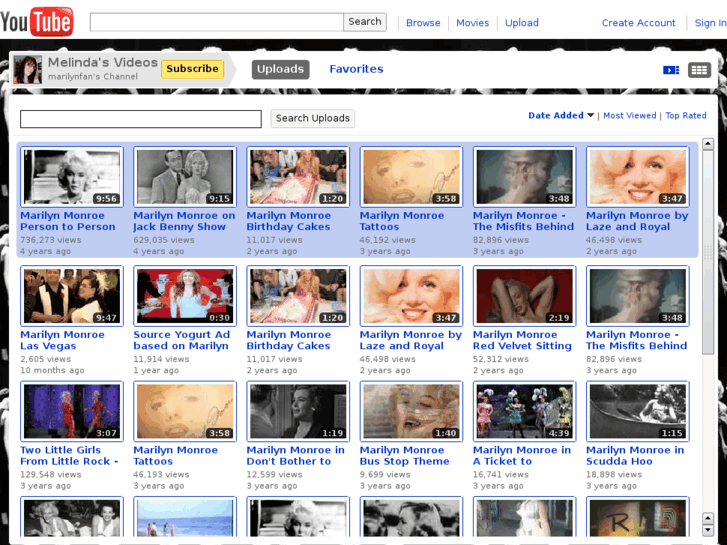
Task: Click '736,273 views' text
Action: [51, 240]
